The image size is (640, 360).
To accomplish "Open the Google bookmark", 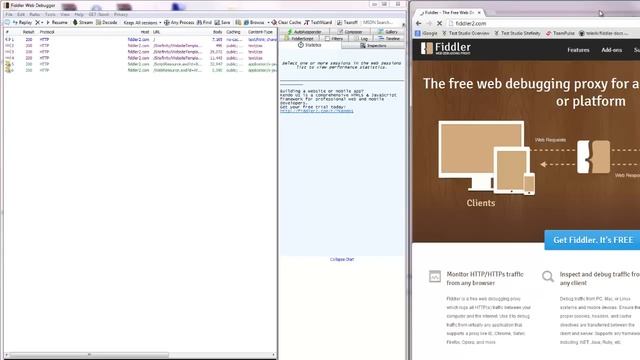I will point(426,33).
